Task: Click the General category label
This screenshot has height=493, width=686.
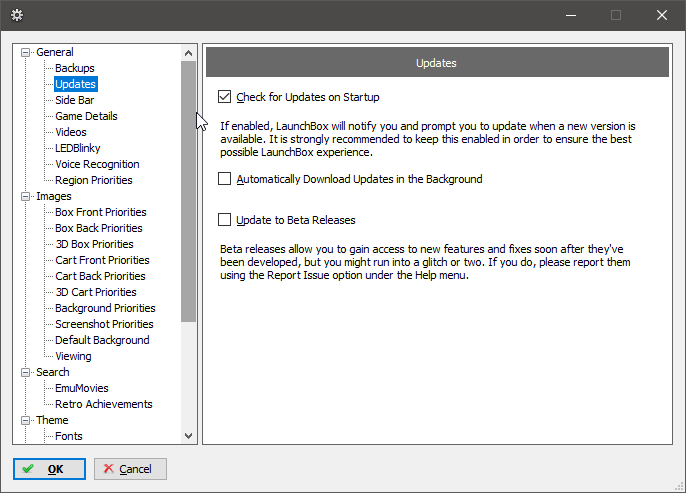Action: (x=55, y=52)
